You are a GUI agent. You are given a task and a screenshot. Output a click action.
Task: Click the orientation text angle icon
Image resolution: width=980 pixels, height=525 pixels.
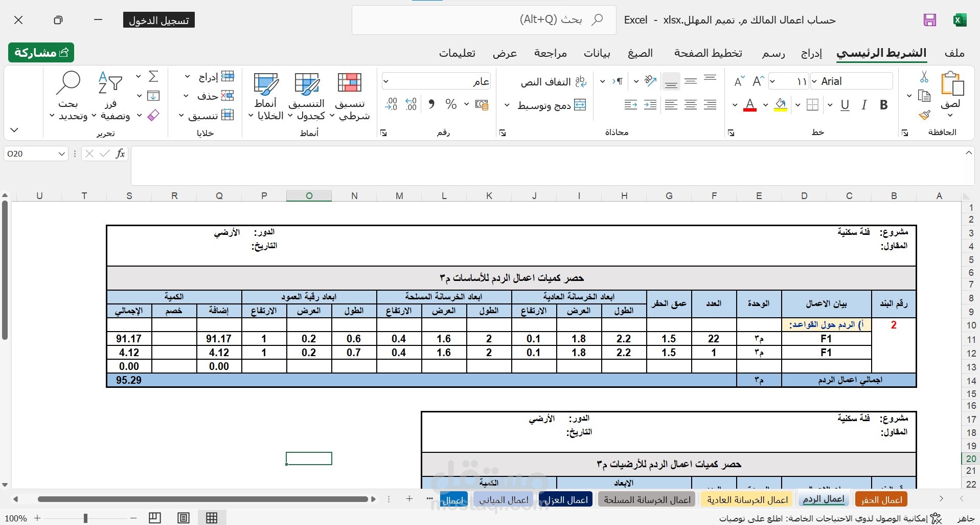pos(650,81)
